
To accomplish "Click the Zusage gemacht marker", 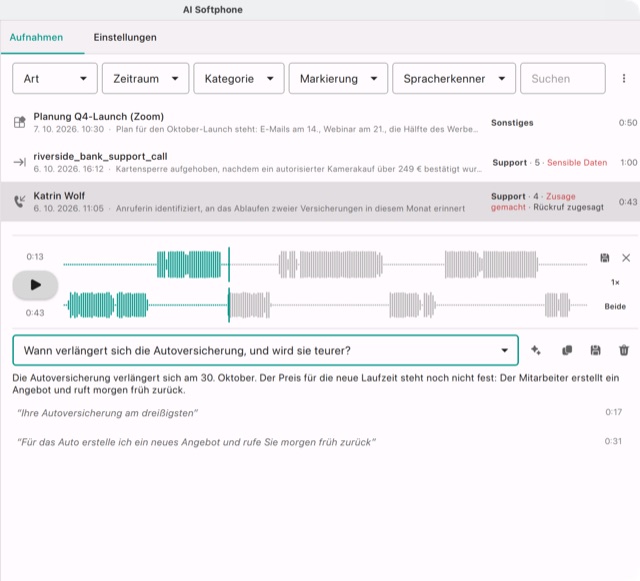I will (533, 202).
